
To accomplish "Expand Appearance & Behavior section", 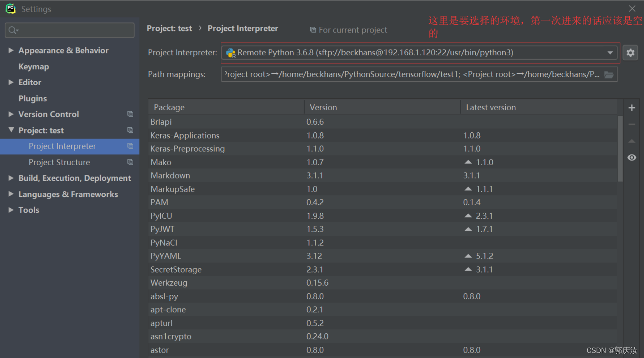I will coord(11,50).
